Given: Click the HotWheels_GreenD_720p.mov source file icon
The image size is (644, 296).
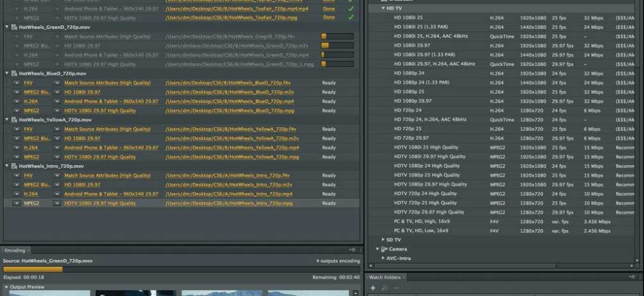Looking at the screenshot, I should pos(14,27).
